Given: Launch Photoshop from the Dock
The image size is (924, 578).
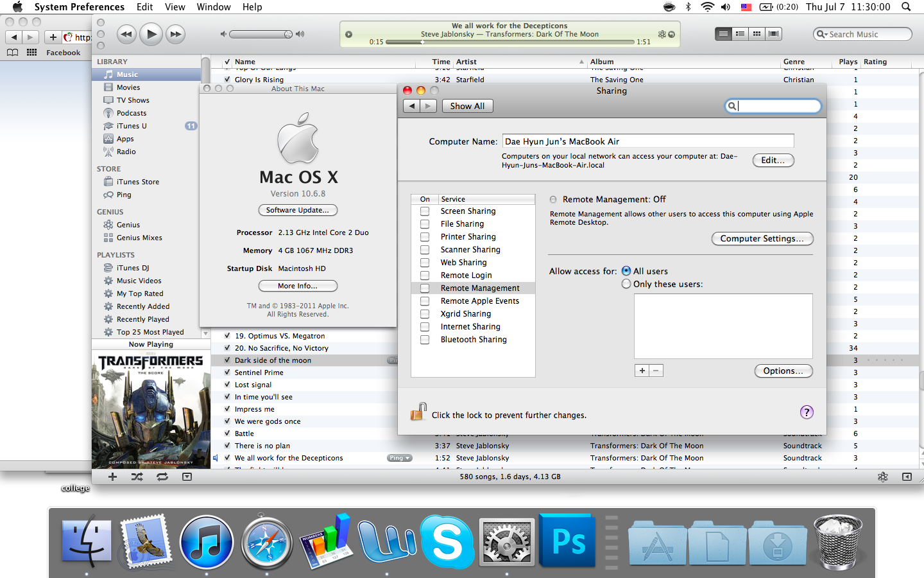Looking at the screenshot, I should (567, 541).
